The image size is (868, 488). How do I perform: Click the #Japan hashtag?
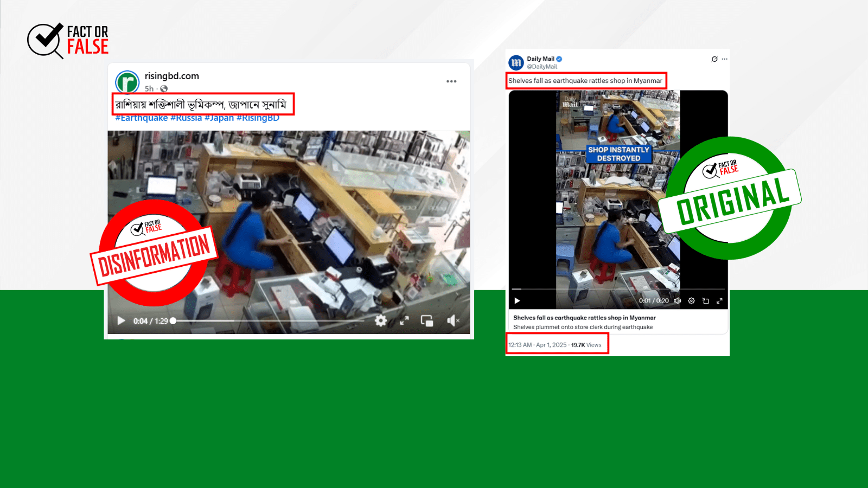pyautogui.click(x=219, y=118)
